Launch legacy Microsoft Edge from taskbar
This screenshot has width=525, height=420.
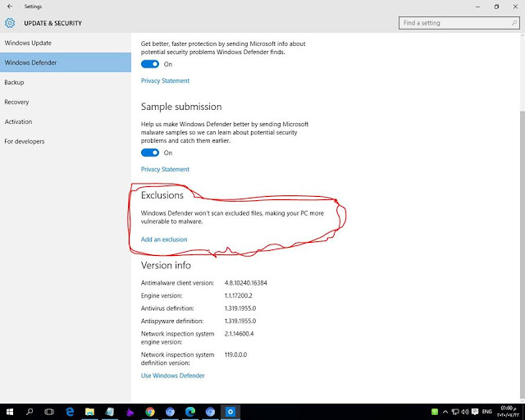(x=70, y=412)
